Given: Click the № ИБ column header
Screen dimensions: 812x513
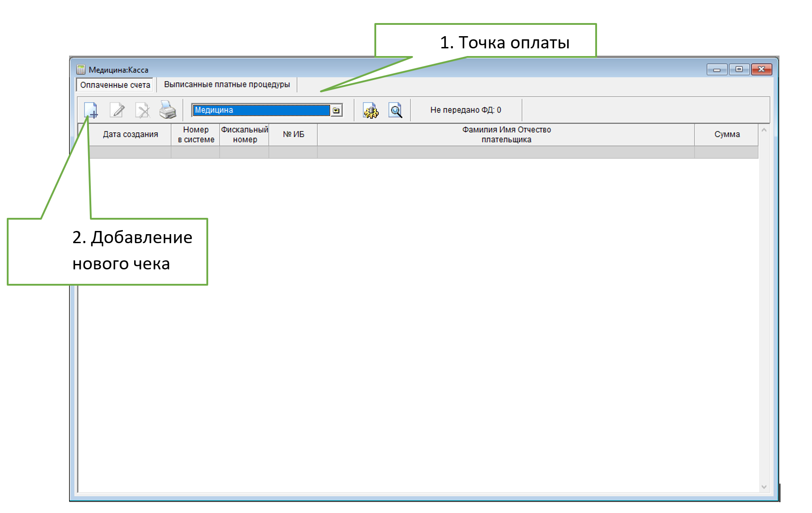Looking at the screenshot, I should (293, 135).
